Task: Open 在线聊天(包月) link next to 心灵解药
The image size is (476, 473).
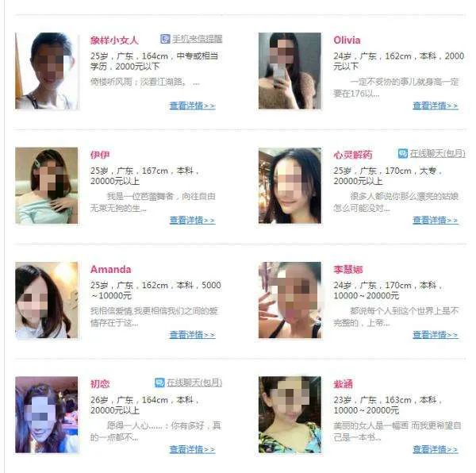Action: 437,154
